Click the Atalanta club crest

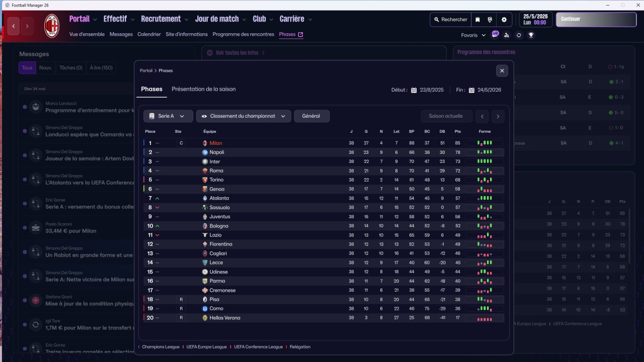point(205,198)
